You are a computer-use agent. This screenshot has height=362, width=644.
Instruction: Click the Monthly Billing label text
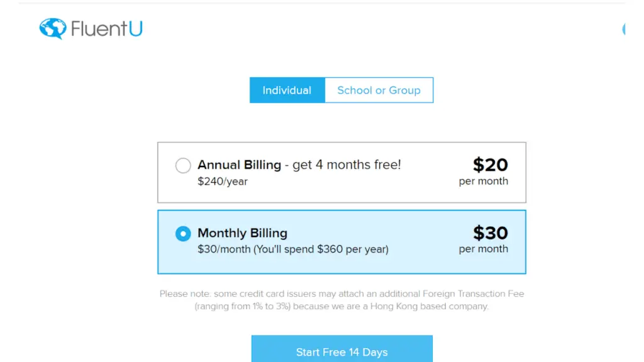pos(242,233)
